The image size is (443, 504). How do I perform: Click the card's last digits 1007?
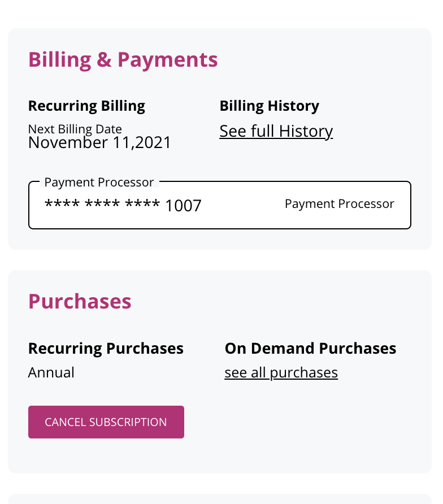pos(183,206)
